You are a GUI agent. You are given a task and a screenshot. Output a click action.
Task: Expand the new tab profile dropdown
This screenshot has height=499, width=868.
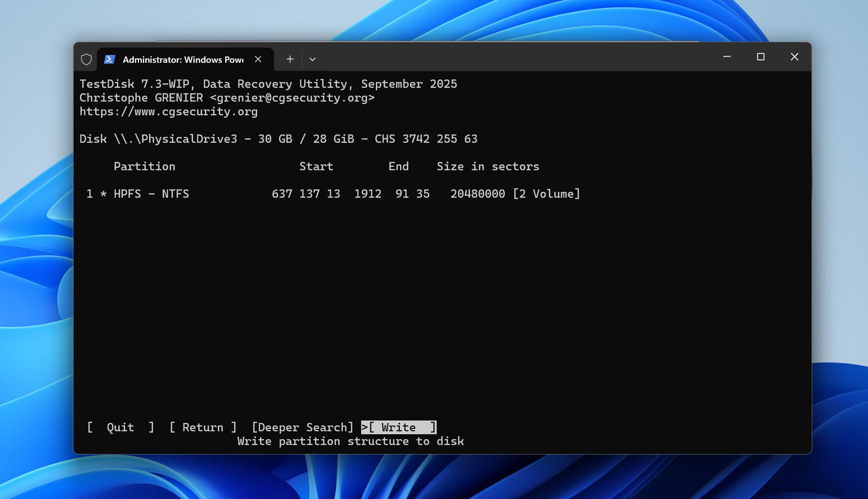[x=313, y=59]
